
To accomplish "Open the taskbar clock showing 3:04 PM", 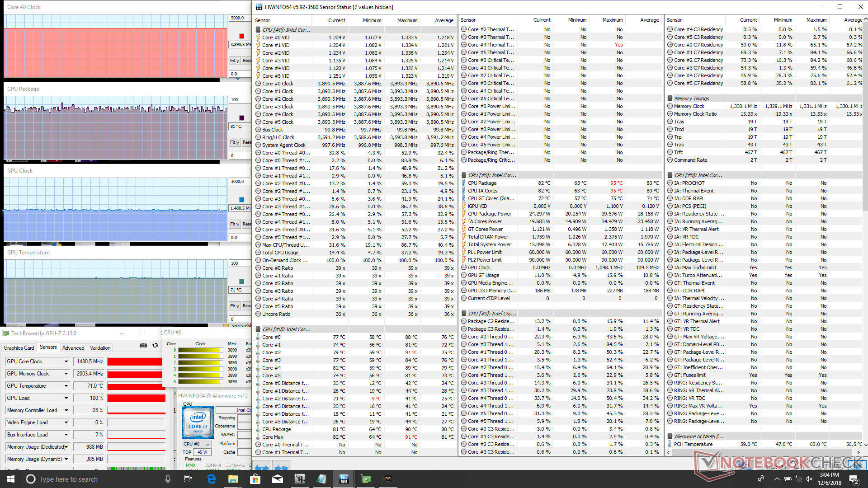I will (830, 479).
